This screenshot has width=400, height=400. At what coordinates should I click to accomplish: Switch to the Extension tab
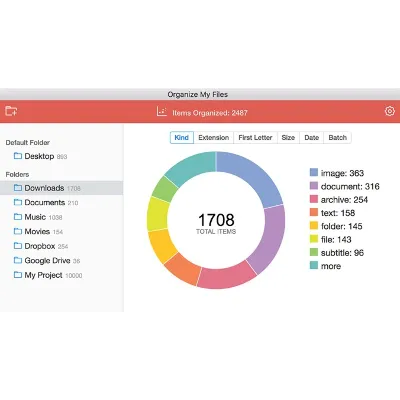(x=214, y=138)
